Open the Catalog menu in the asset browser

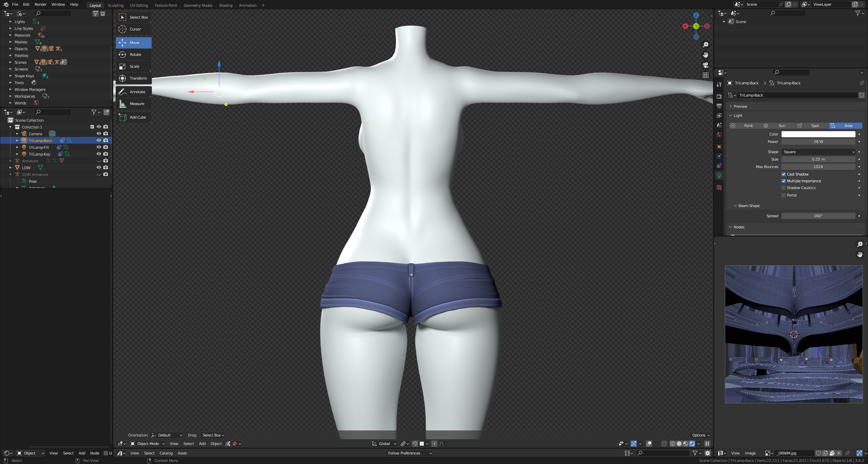click(166, 453)
